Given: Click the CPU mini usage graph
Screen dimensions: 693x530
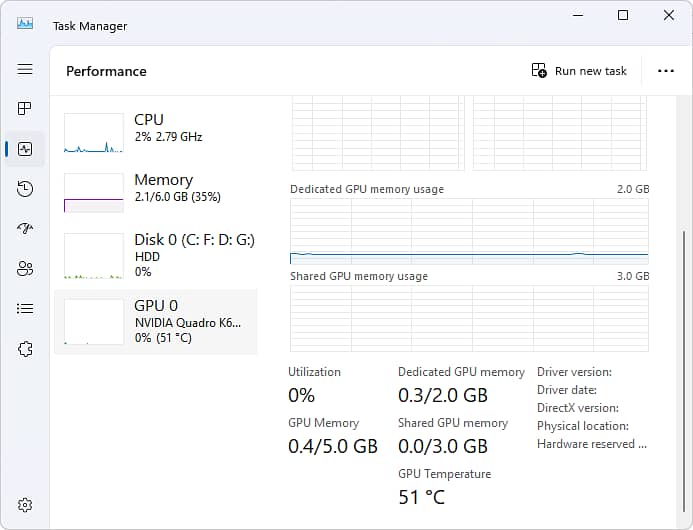Looking at the screenshot, I should tap(94, 133).
